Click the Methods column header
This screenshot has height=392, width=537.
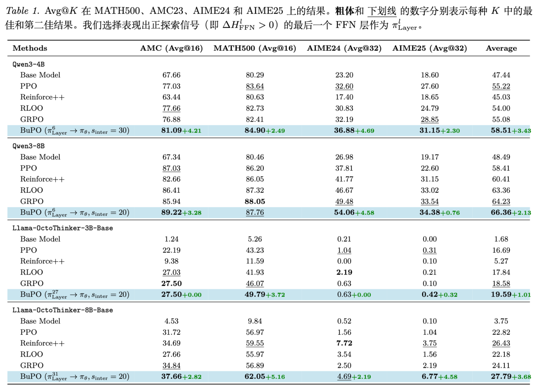30,48
